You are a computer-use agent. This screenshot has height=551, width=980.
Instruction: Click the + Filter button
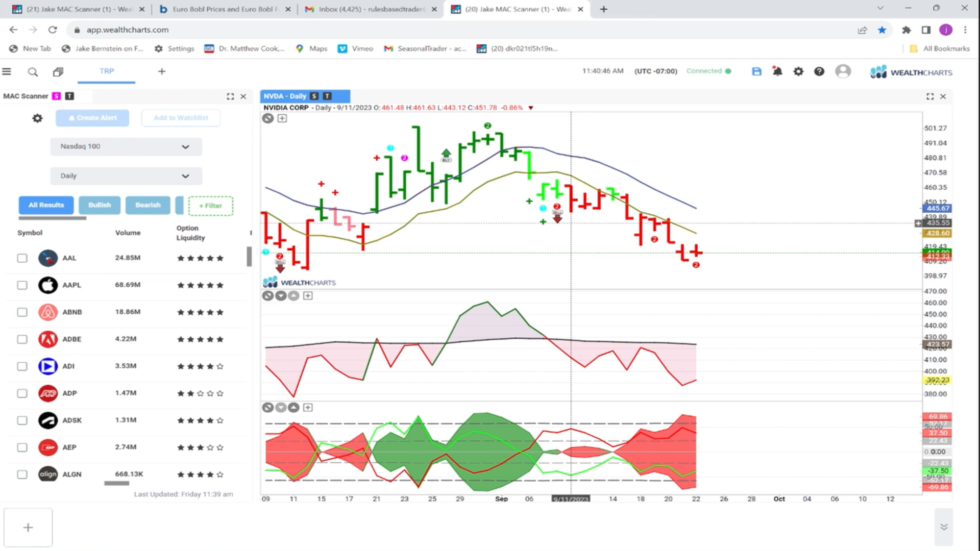click(210, 206)
